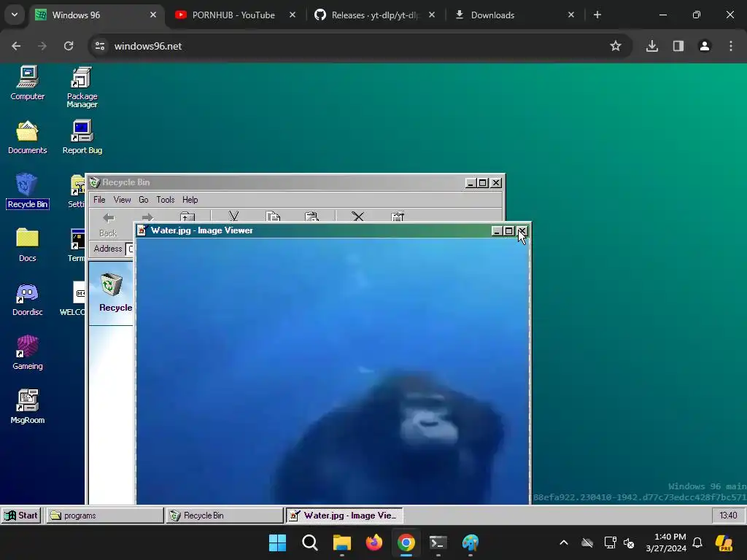Open the Documents folder icon
The height and width of the screenshot is (560, 747).
point(27,138)
